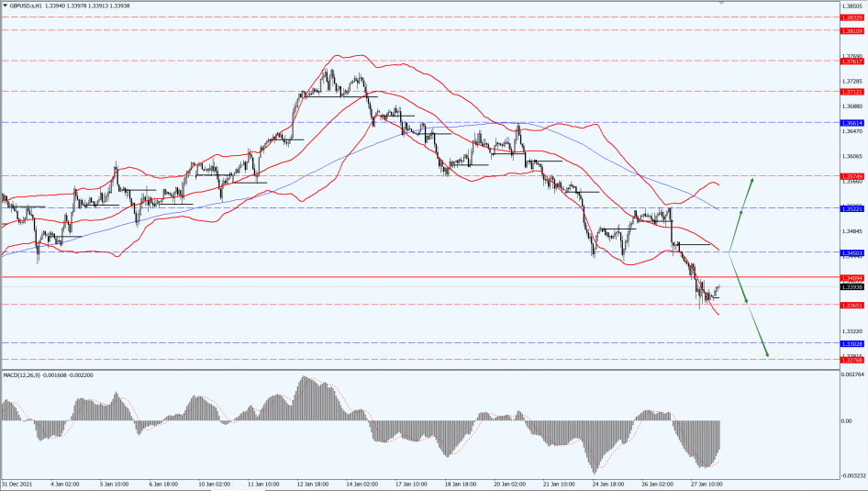
Task: Click the blue 1.33028 price label
Action: 851,343
